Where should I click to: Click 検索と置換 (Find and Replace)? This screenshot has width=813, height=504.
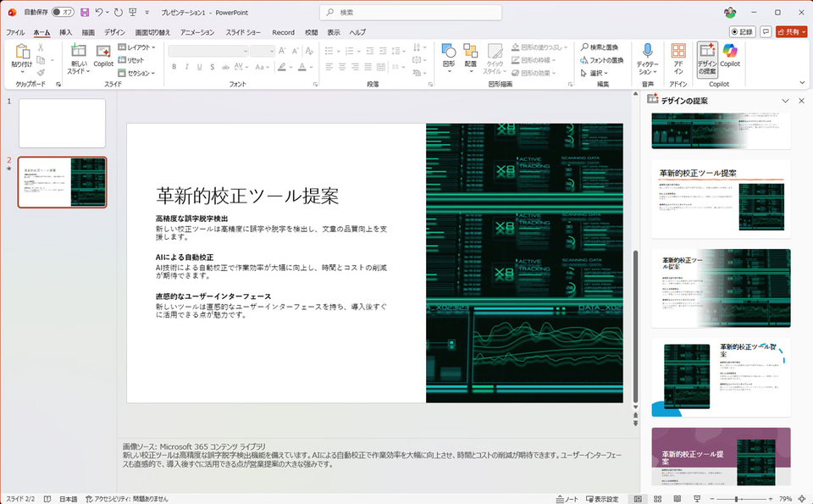coord(600,47)
